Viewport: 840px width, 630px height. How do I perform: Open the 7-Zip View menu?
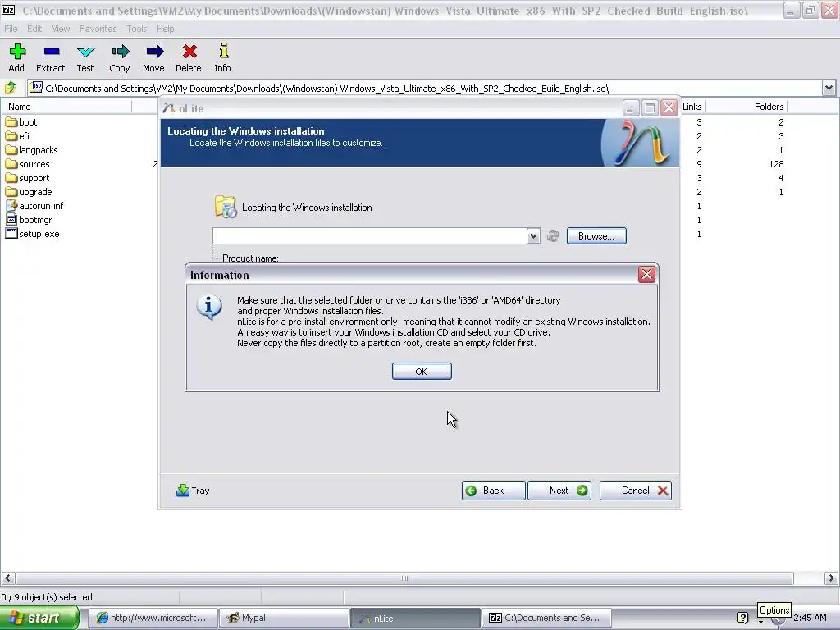point(61,29)
